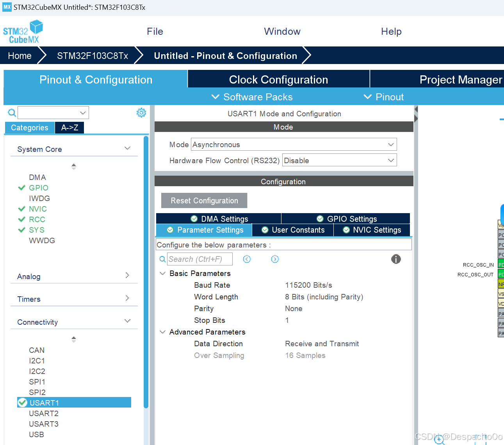Click the previous search result arrow icon

[247, 259]
